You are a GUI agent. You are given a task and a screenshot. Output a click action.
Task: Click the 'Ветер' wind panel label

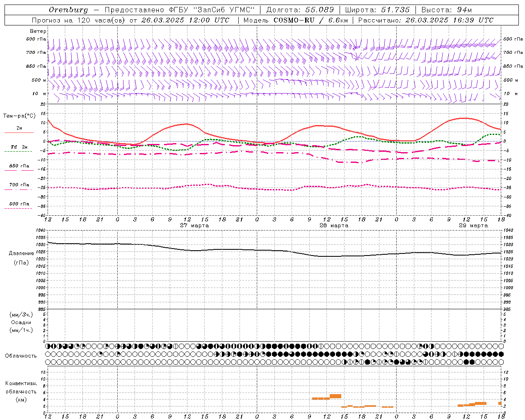[38, 31]
